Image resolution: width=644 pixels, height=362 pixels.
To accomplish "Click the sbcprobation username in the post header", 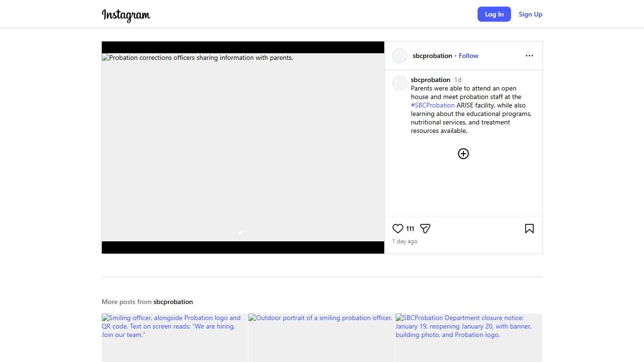I will click(x=432, y=56).
